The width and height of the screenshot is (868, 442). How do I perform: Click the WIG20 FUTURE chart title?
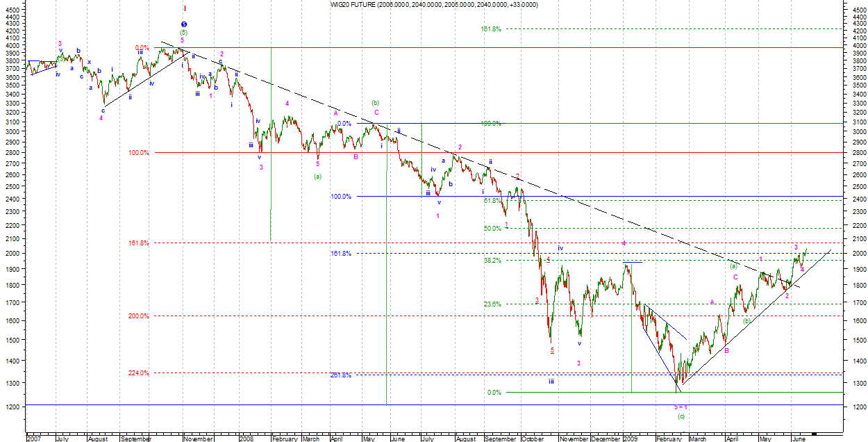[x=433, y=5]
